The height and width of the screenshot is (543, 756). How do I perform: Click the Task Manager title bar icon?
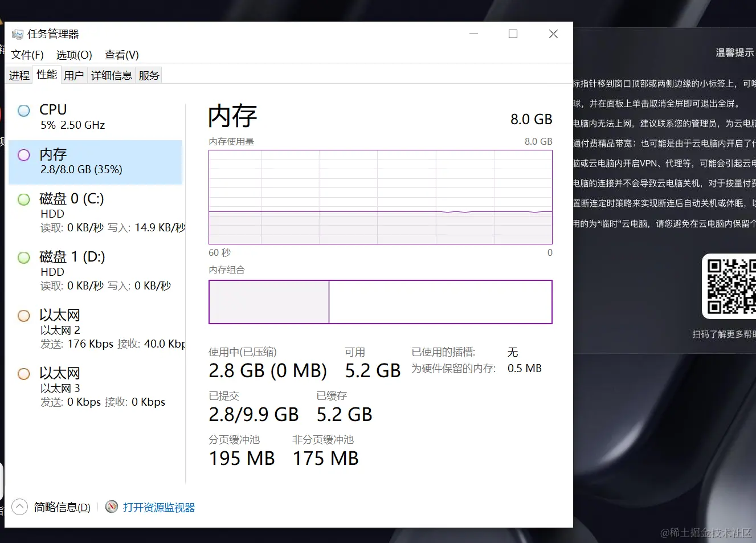(x=18, y=34)
